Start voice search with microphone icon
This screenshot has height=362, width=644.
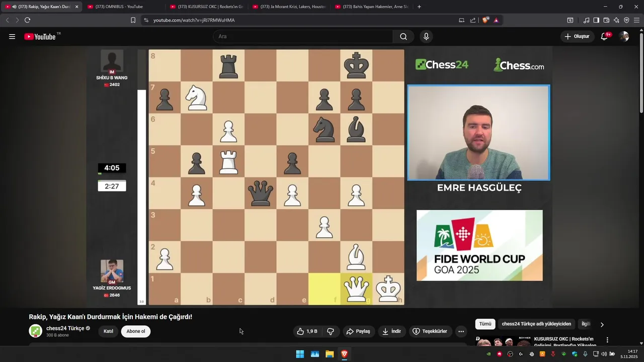[426, 37]
